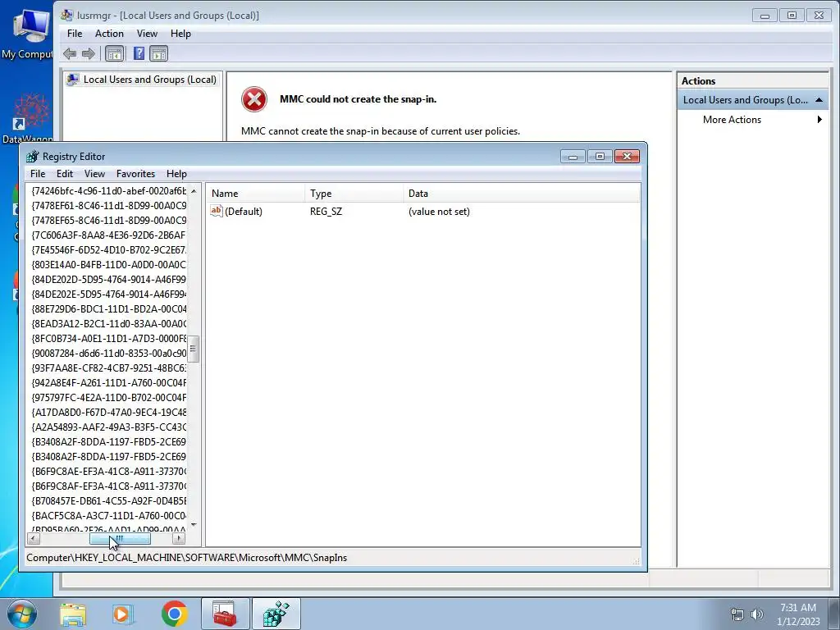Click the network tray icon

[x=737, y=614]
